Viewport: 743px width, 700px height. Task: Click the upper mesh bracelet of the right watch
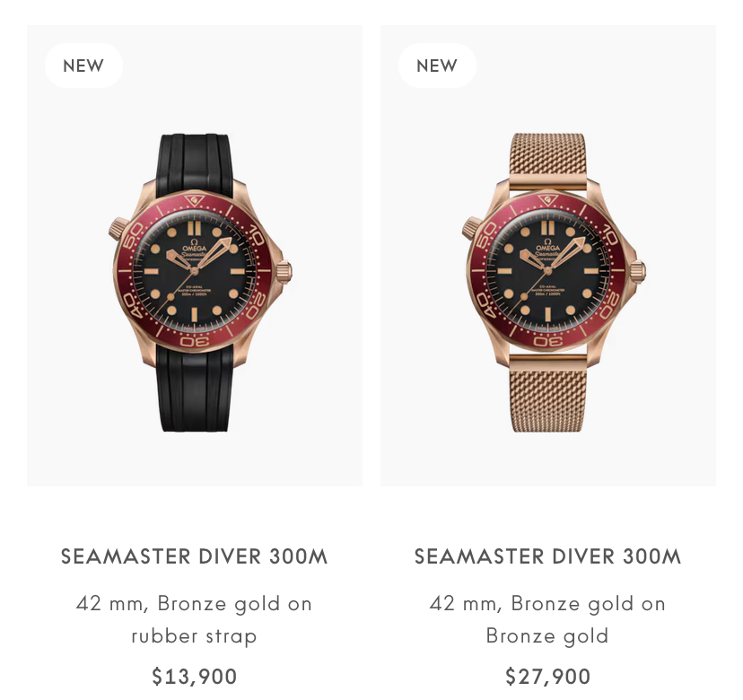click(548, 160)
